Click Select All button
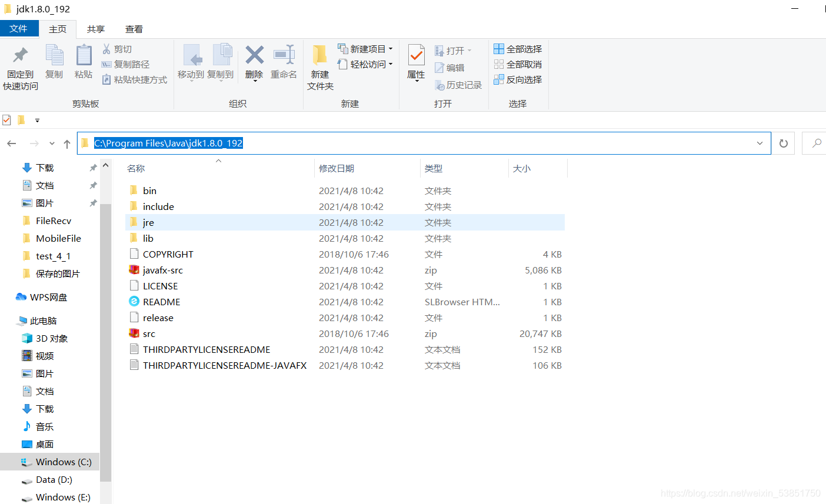This screenshot has height=504, width=826. (x=518, y=49)
